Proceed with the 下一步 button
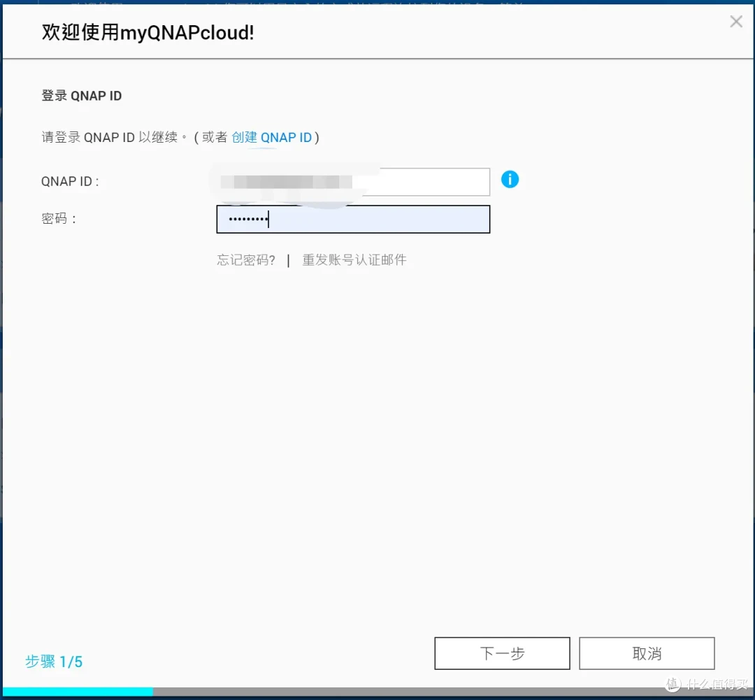Image resolution: width=755 pixels, height=700 pixels. 502,653
